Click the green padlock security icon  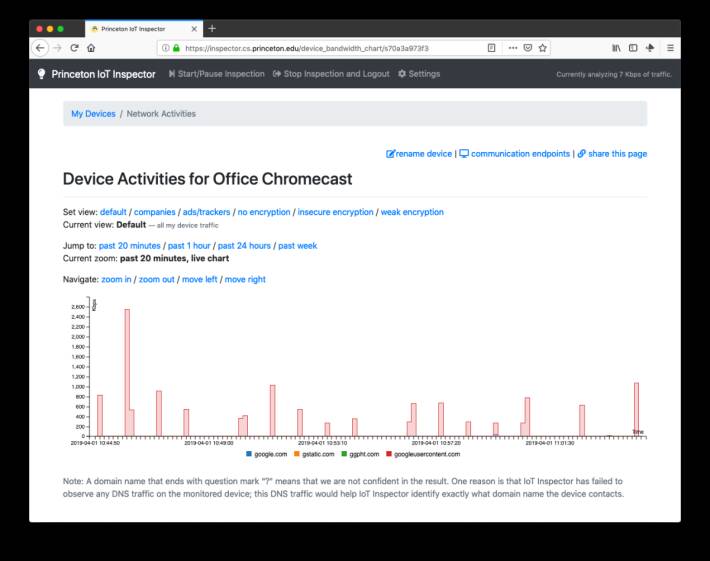(176, 48)
